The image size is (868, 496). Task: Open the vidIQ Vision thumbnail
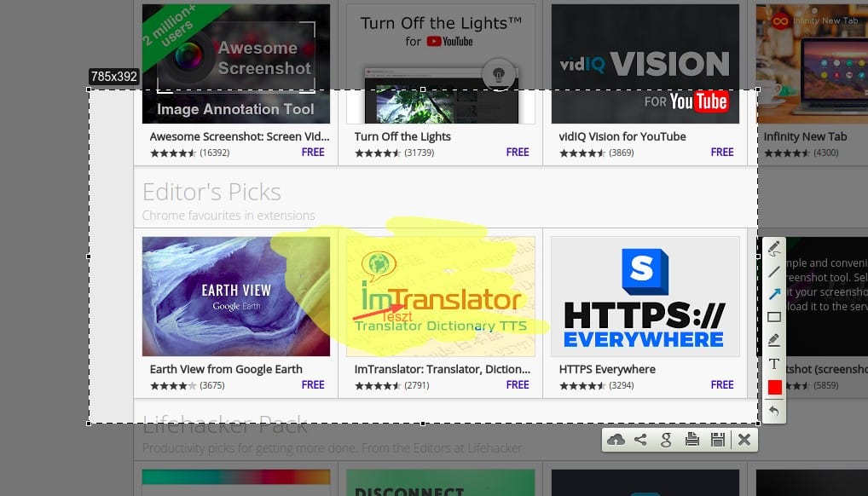coord(645,64)
